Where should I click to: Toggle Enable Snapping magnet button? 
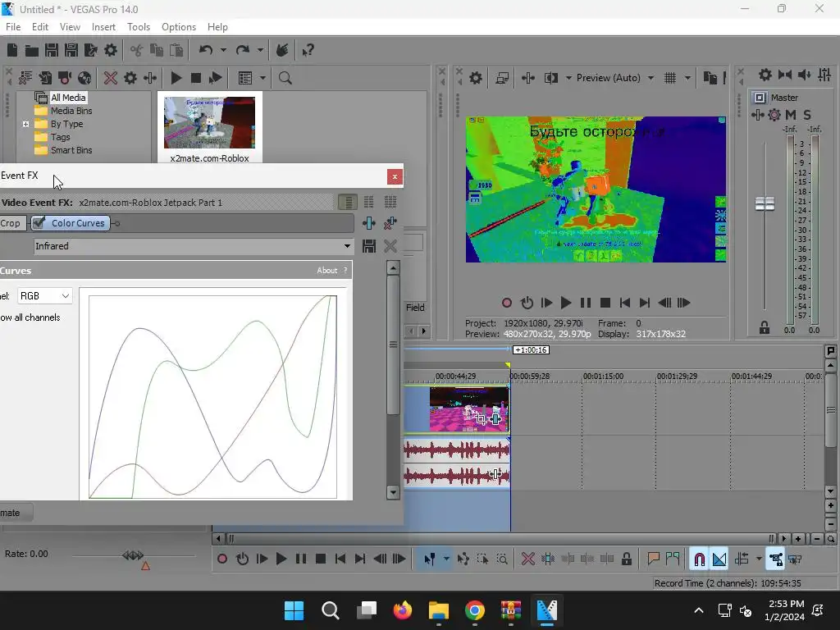tap(699, 559)
